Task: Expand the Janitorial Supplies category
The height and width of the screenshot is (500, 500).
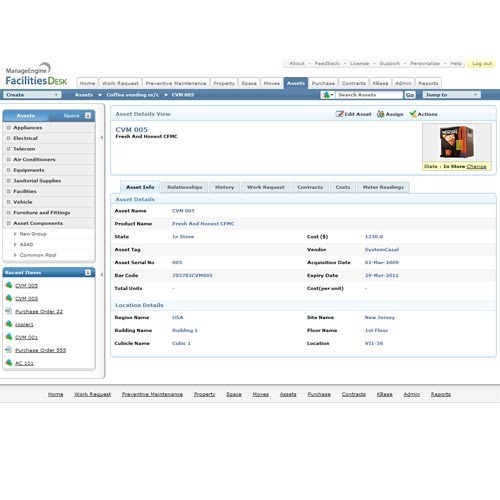Action: point(9,181)
